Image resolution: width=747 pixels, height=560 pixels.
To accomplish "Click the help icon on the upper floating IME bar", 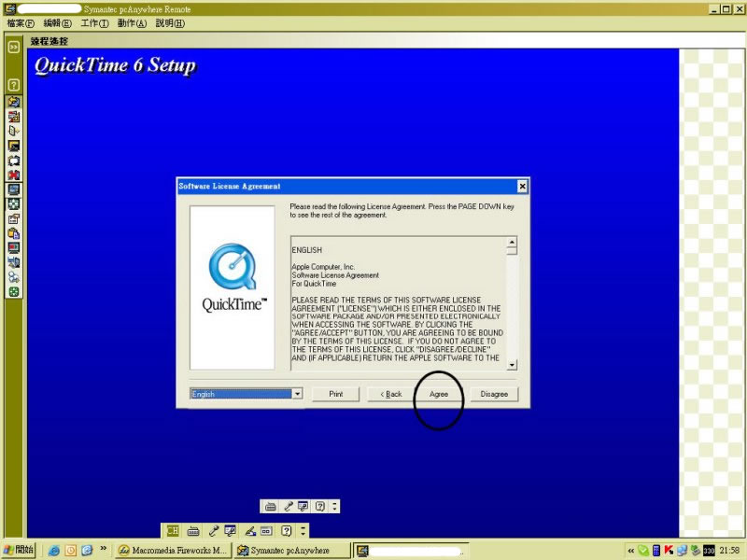I will (320, 506).
